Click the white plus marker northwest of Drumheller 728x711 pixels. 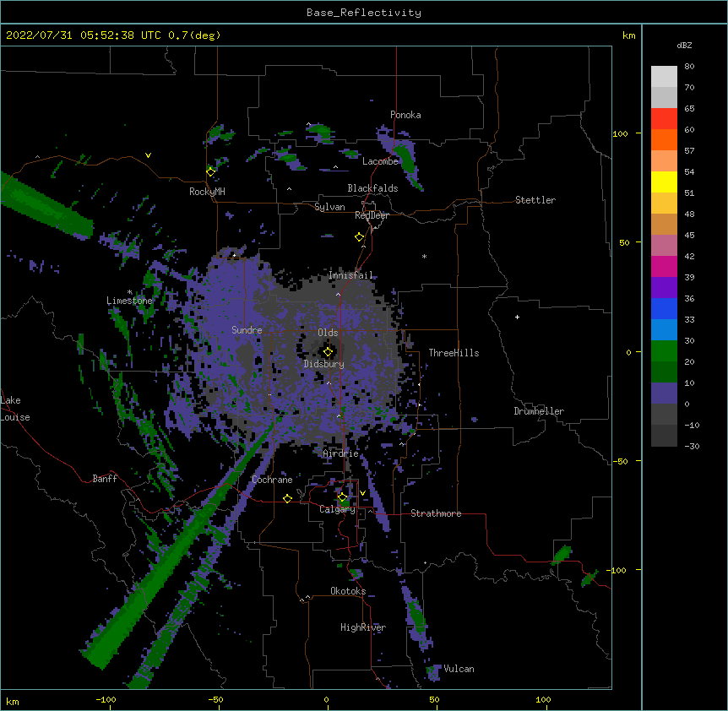(x=517, y=317)
